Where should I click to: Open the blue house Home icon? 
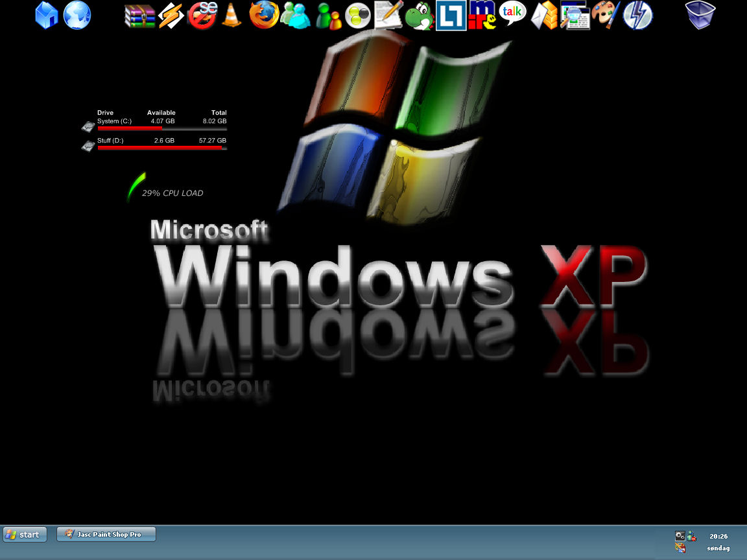tap(47, 16)
